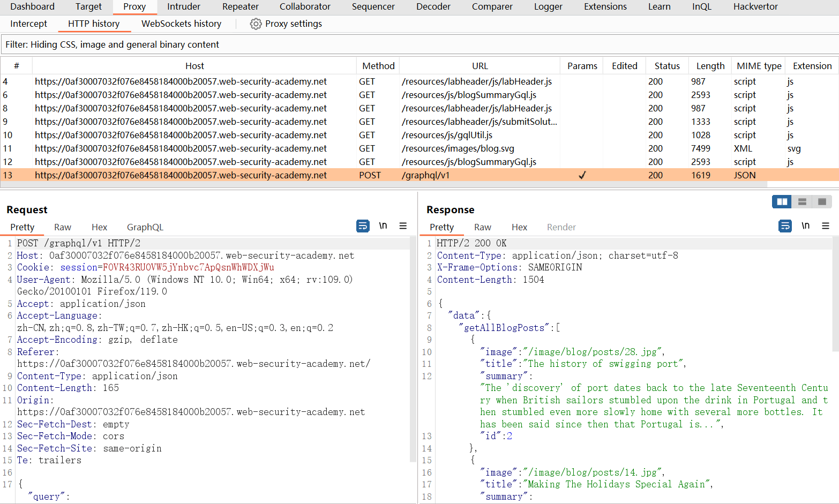Show non-printable characters in Request panel

click(383, 226)
